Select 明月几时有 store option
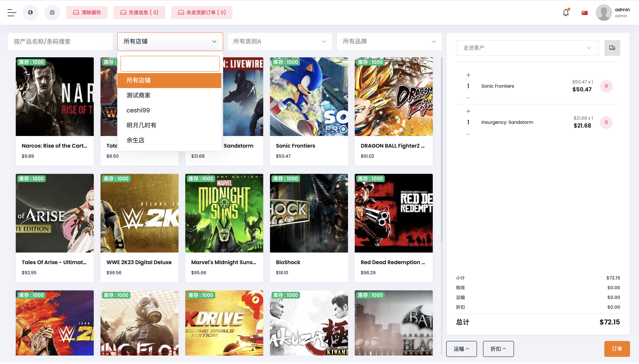Screen dimensions: 639x364 [169, 125]
